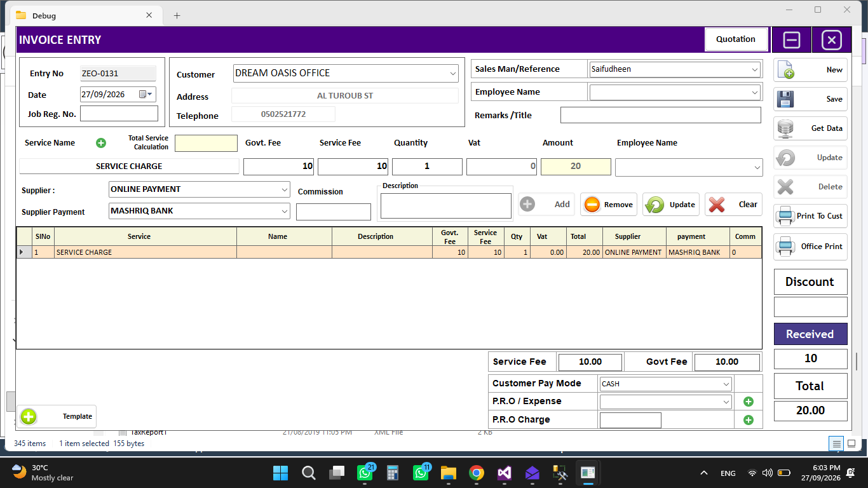Click the Quantity input field
The width and height of the screenshot is (868, 488).
(x=427, y=166)
